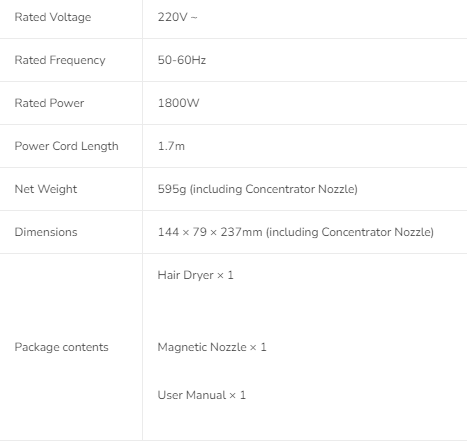467x441 pixels.
Task: Click the 50-60Hz frequency value
Action: (x=182, y=60)
